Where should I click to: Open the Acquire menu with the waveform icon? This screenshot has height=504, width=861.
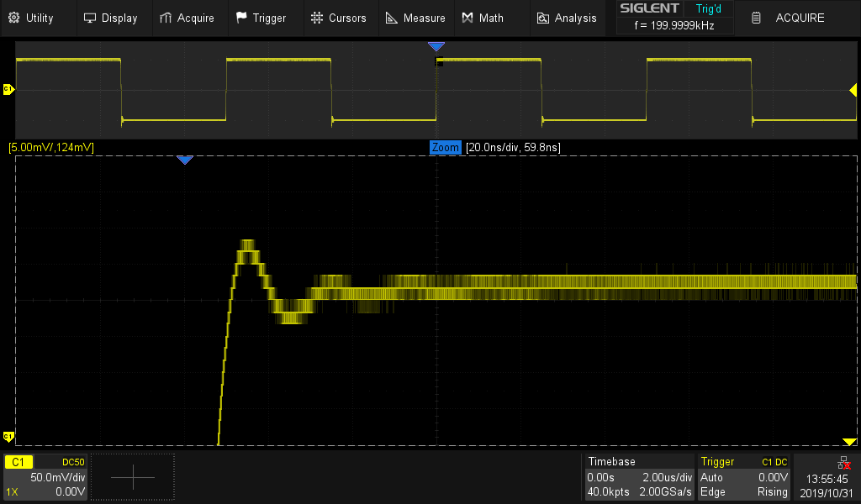(187, 18)
